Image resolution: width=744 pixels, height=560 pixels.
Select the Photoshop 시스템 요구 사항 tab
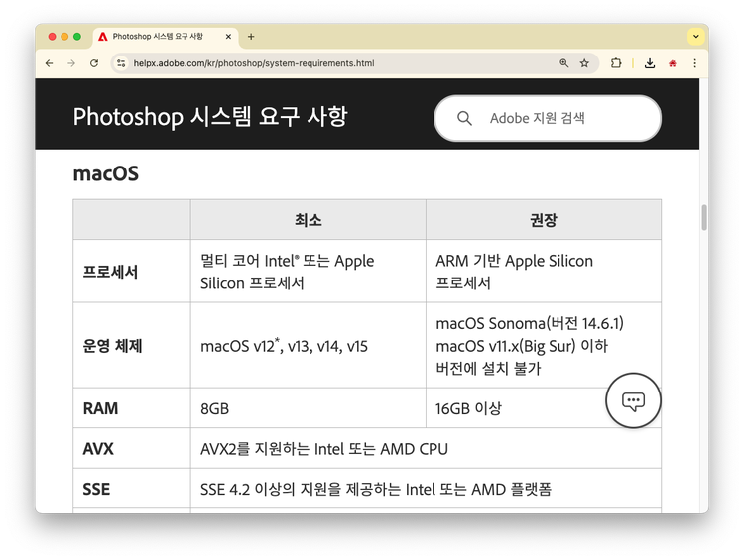[165, 36]
